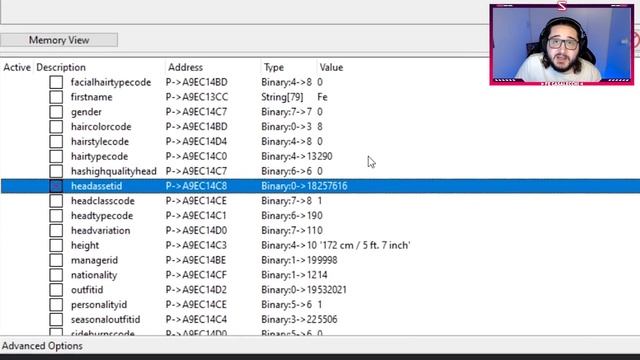Click address P->A9EC13CC of firstname
Image resolution: width=640 pixels, height=360 pixels.
197,97
